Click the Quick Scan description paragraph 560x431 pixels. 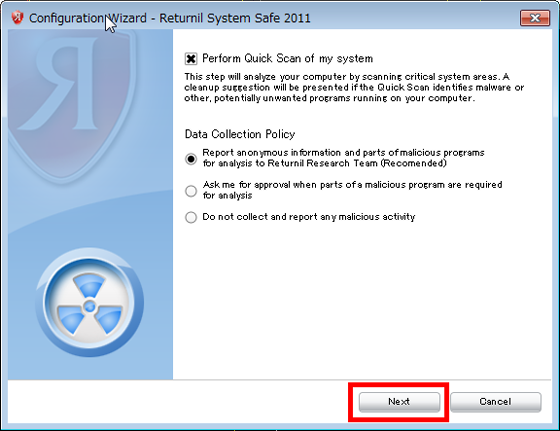click(354, 87)
